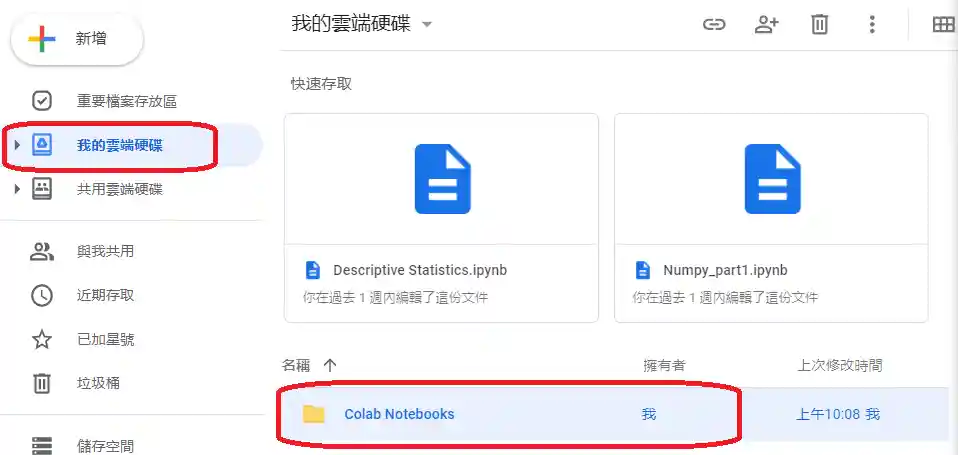
Task: Sort by the 名稱 column header
Action: coord(296,366)
